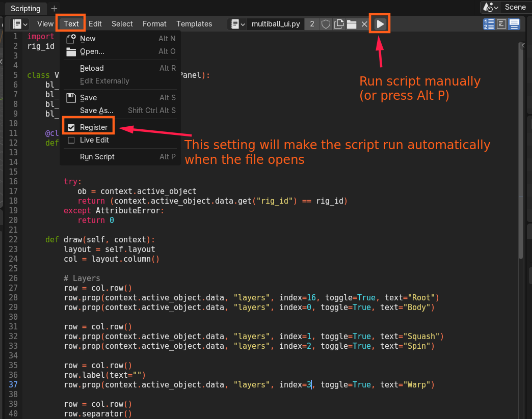The image size is (532, 419).
Task: Browse text datablocks dropdown
Action: coord(237,24)
